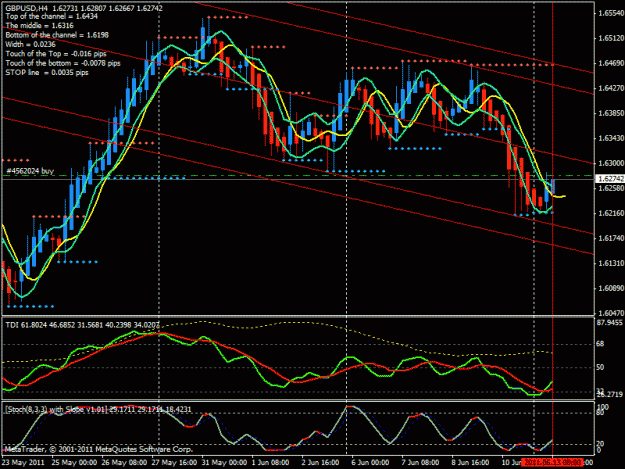Screen dimensions: 625x469
Task: Select 'Width = 0.0236' label
Action: [30, 44]
